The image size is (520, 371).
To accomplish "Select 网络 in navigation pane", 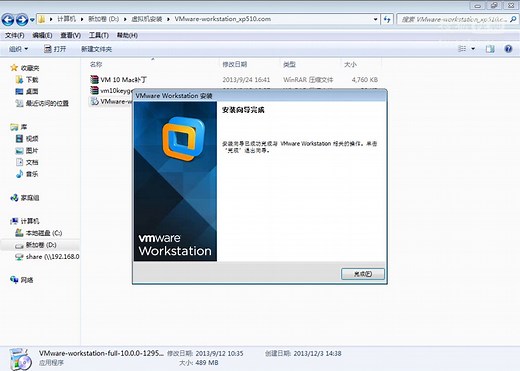I will click(x=27, y=280).
